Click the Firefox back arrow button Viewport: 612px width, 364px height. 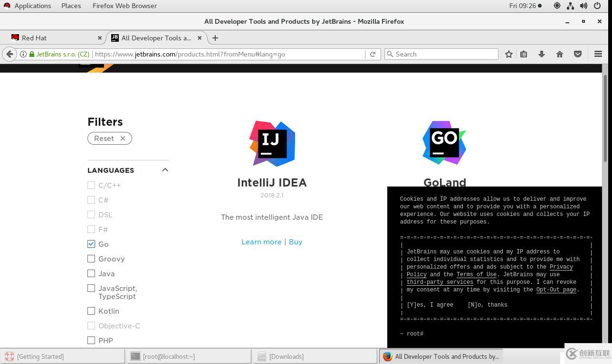(x=10, y=54)
